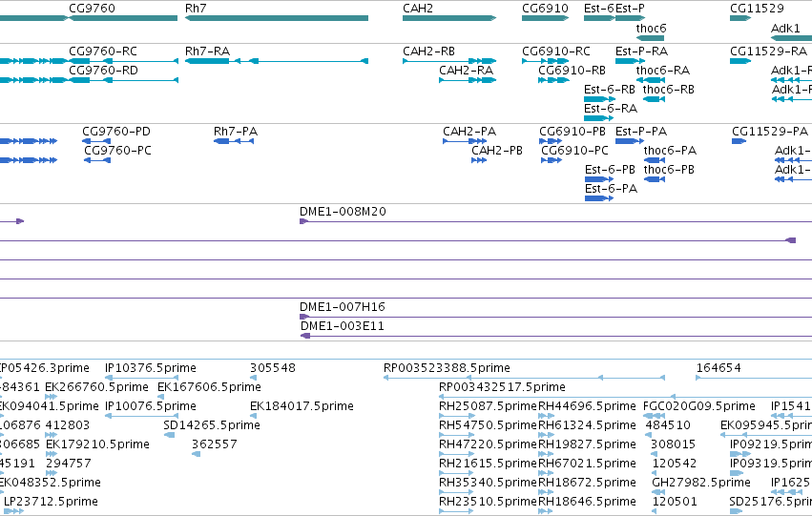
Task: Select the Est-P-PA protein label
Action: (641, 132)
